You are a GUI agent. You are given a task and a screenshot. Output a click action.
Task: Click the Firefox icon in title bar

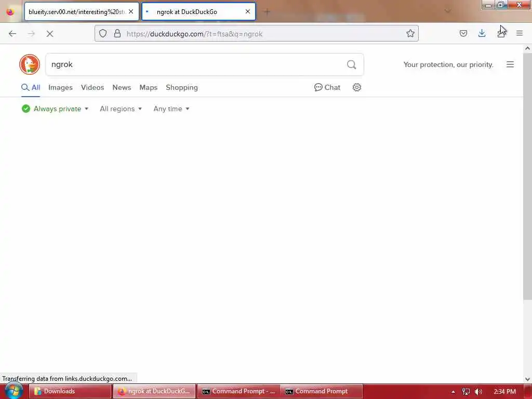coord(10,11)
